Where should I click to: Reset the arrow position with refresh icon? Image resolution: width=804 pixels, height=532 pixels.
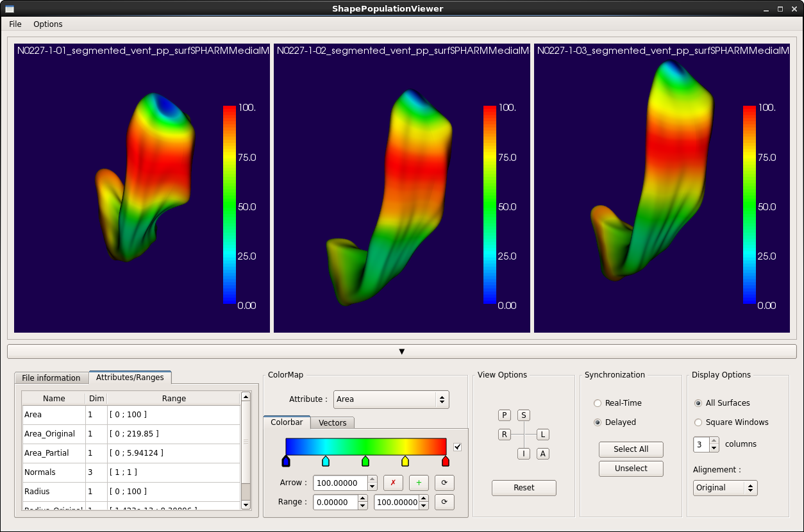(x=444, y=483)
